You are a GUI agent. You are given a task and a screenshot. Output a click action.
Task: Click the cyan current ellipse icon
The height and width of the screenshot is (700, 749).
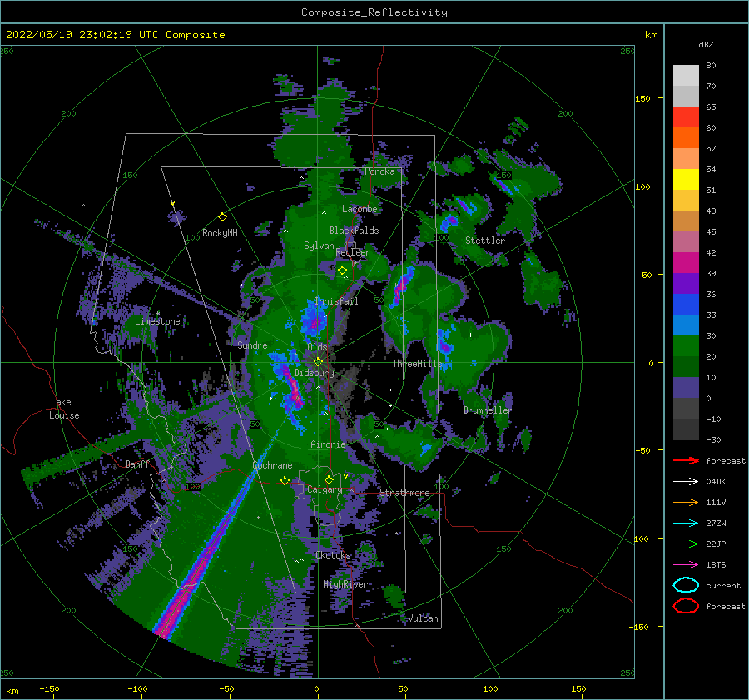point(686,585)
